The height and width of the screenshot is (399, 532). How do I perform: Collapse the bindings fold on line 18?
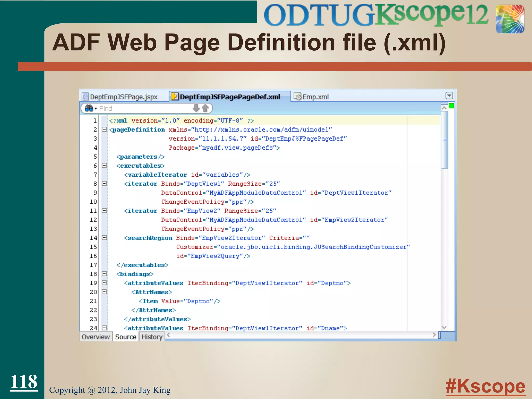(104, 274)
